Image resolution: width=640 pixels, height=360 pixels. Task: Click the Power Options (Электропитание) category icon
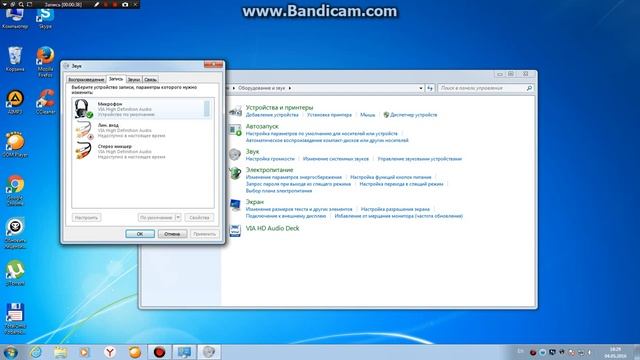(235, 173)
